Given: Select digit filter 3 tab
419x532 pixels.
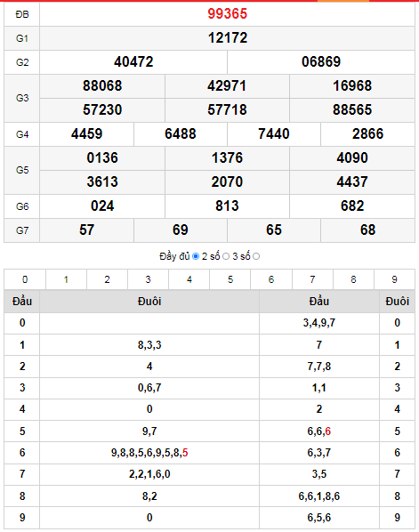Looking at the screenshot, I should coord(149,279).
